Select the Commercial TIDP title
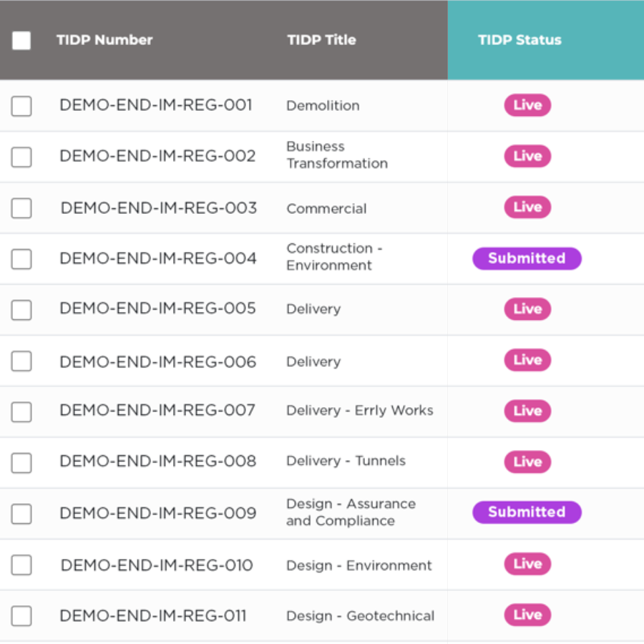This screenshot has height=644, width=644. tap(326, 209)
